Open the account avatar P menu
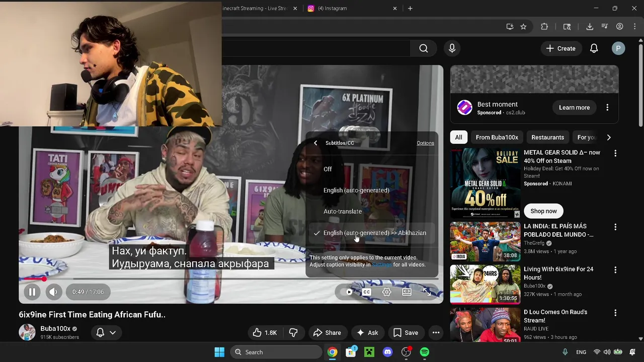 pos(618,48)
